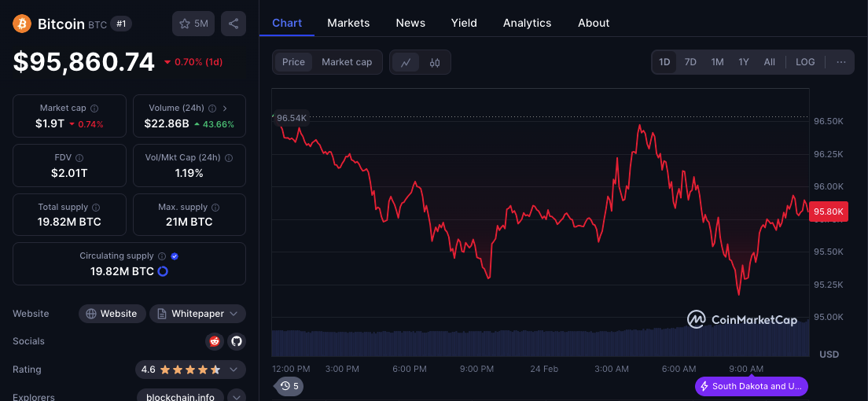Open Circulating supply info icon

(162, 256)
